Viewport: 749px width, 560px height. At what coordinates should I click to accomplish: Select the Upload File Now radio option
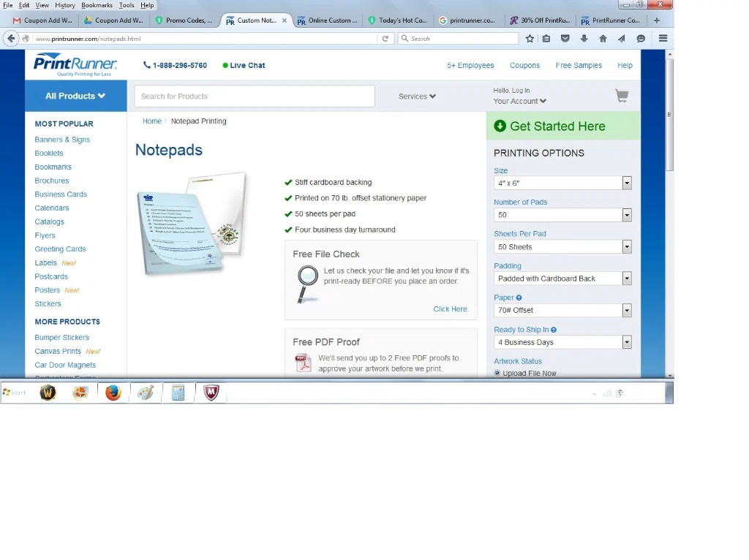click(x=497, y=373)
